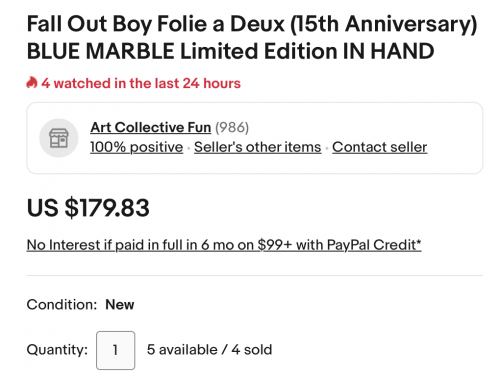Click the Fall Out Boy listing title
Viewport: 500px width, 374px height.
[x=252, y=37]
